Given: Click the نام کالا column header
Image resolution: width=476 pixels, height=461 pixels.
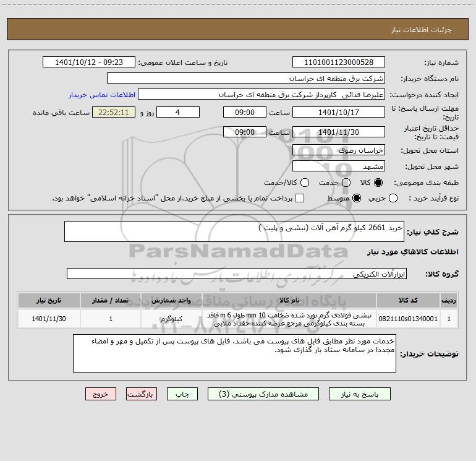Looking at the screenshot, I should [289, 300].
